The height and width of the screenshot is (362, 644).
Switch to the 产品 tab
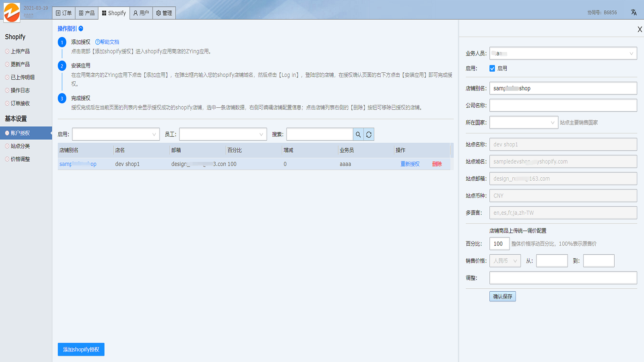coord(87,13)
